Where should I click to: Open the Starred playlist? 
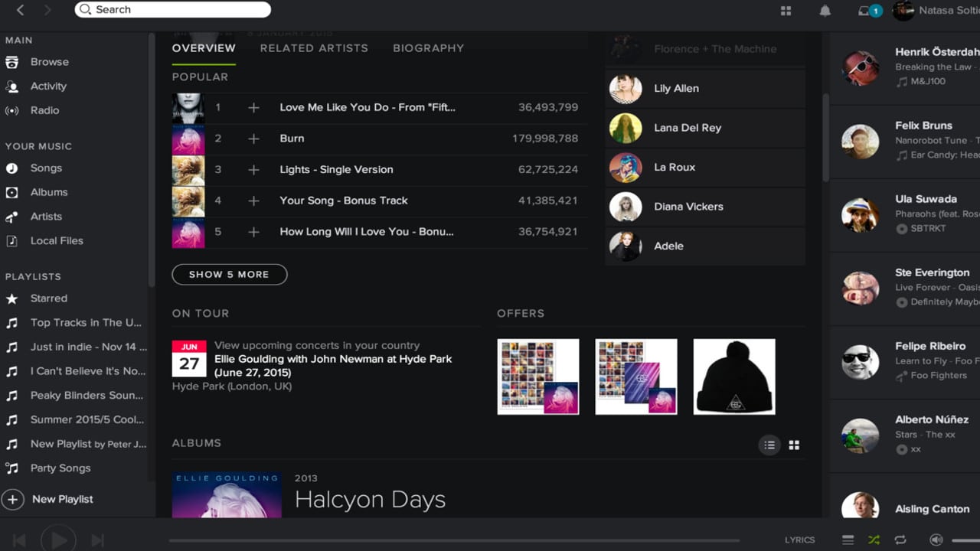coord(49,298)
